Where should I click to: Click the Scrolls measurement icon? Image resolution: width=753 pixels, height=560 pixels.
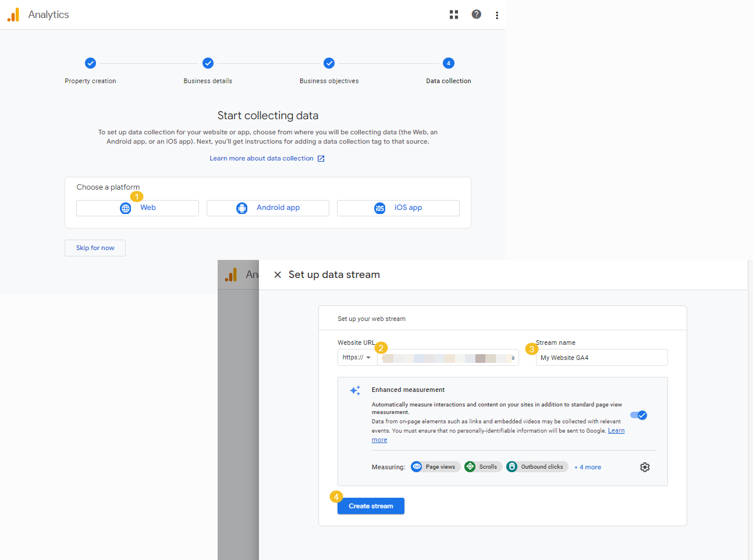click(x=470, y=467)
